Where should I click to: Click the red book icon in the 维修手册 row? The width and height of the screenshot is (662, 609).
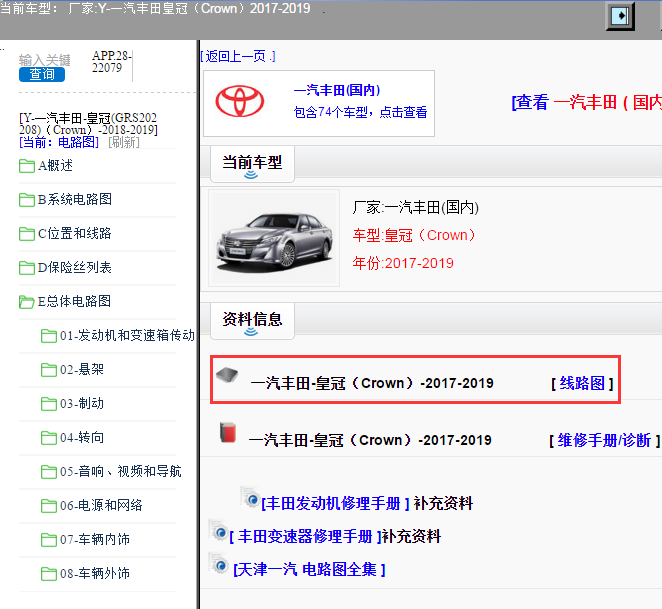coord(228,432)
